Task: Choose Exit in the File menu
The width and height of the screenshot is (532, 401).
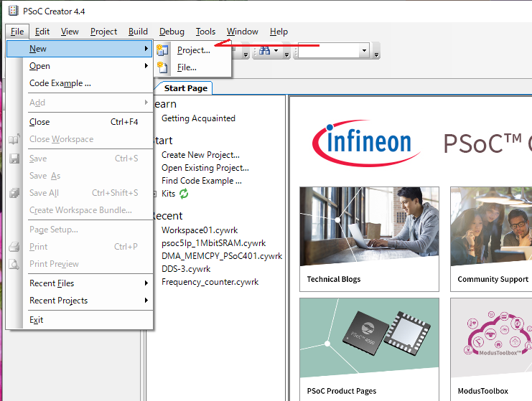Action: coord(80,320)
